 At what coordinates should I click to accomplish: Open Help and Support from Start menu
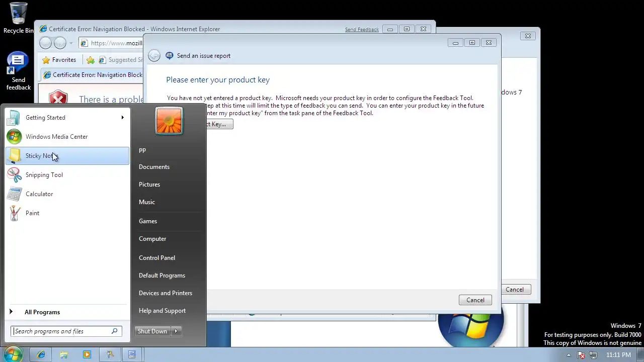[162, 311]
